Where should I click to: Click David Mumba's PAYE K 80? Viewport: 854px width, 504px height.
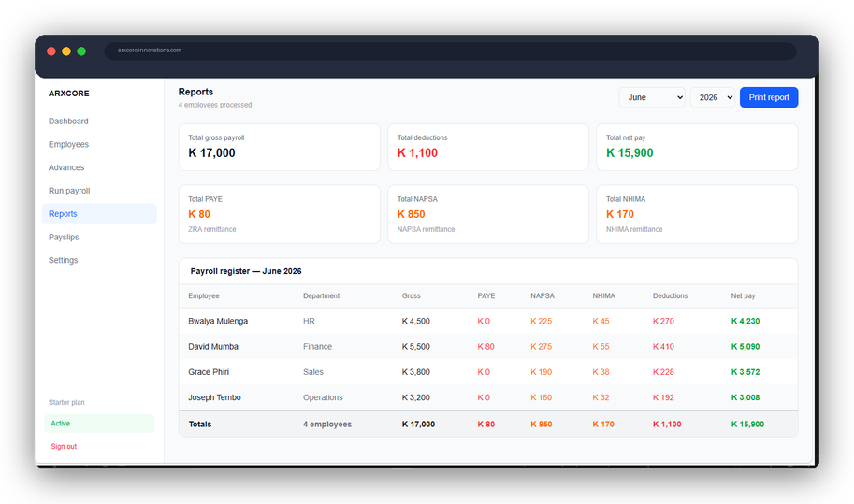(x=485, y=347)
